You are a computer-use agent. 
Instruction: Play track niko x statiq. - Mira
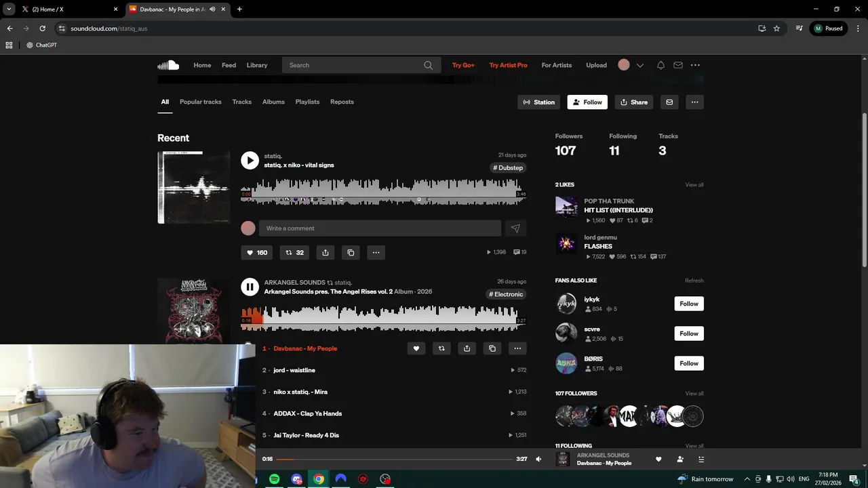(x=300, y=392)
